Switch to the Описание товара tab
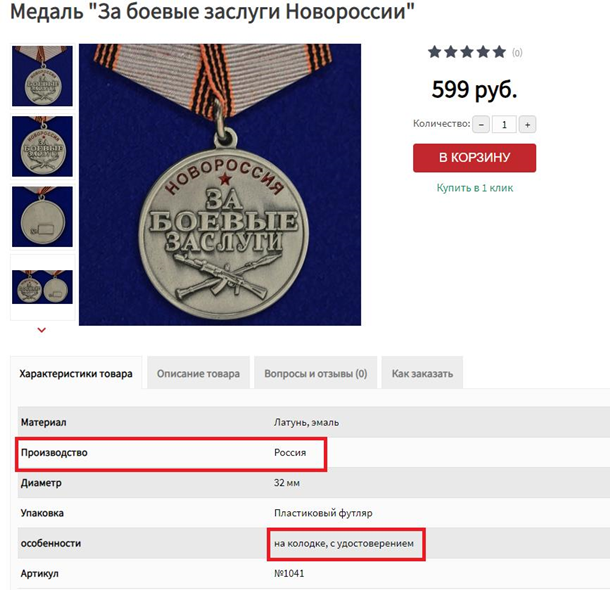Image resolution: width=610 pixels, height=590 pixels. point(198,374)
